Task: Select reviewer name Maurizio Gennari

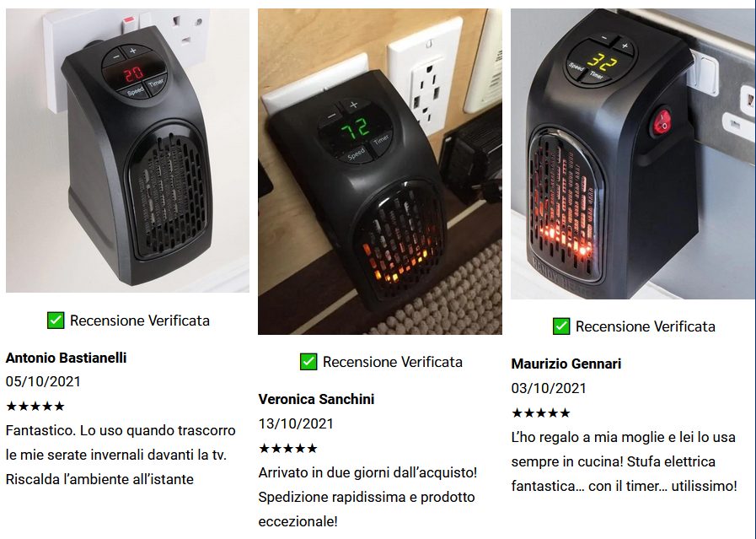Action: click(566, 364)
